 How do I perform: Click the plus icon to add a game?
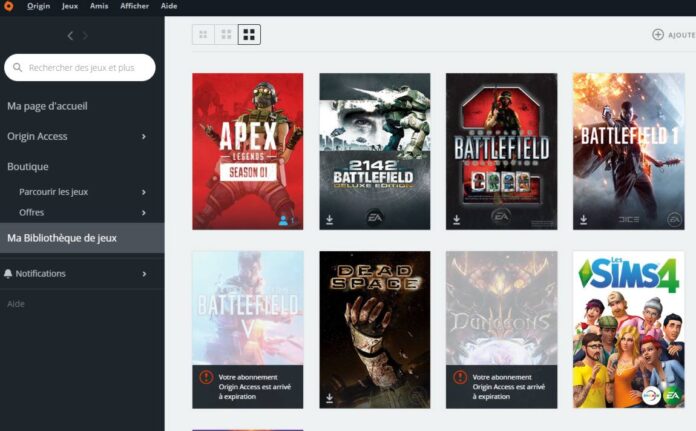658,35
